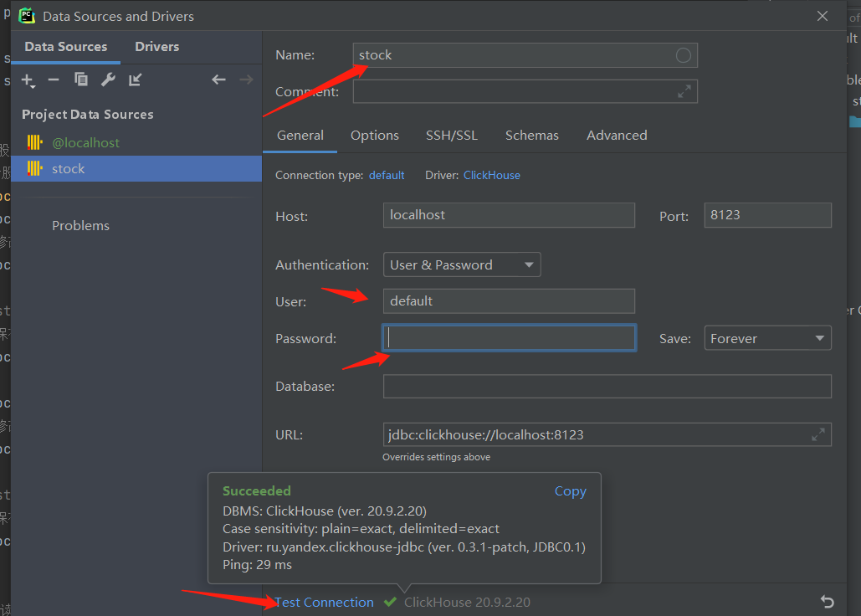Open the Schemas tab
861x616 pixels.
[x=531, y=136]
